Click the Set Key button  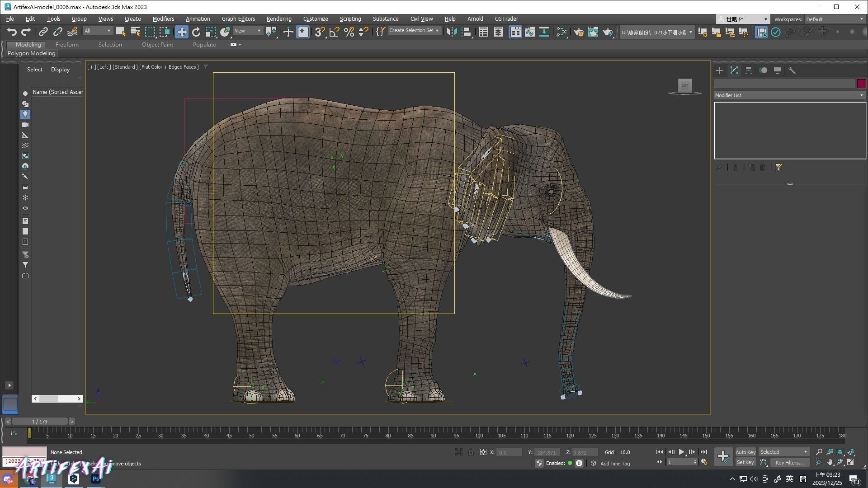pyautogui.click(x=745, y=462)
